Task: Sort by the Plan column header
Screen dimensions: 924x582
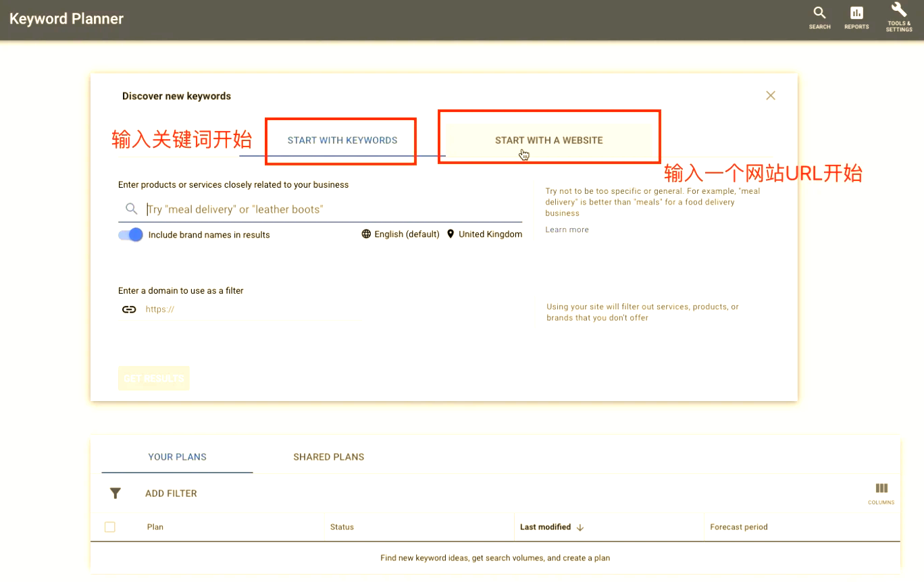Action: 155,527
